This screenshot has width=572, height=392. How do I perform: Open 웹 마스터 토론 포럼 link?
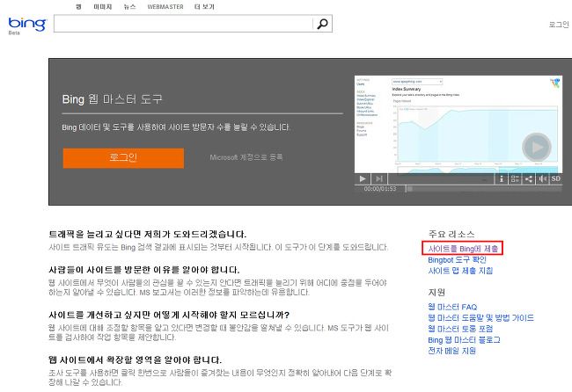[x=460, y=329]
